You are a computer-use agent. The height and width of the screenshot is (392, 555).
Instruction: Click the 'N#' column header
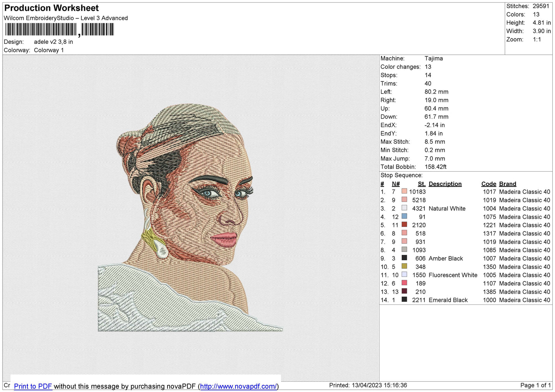[396, 184]
